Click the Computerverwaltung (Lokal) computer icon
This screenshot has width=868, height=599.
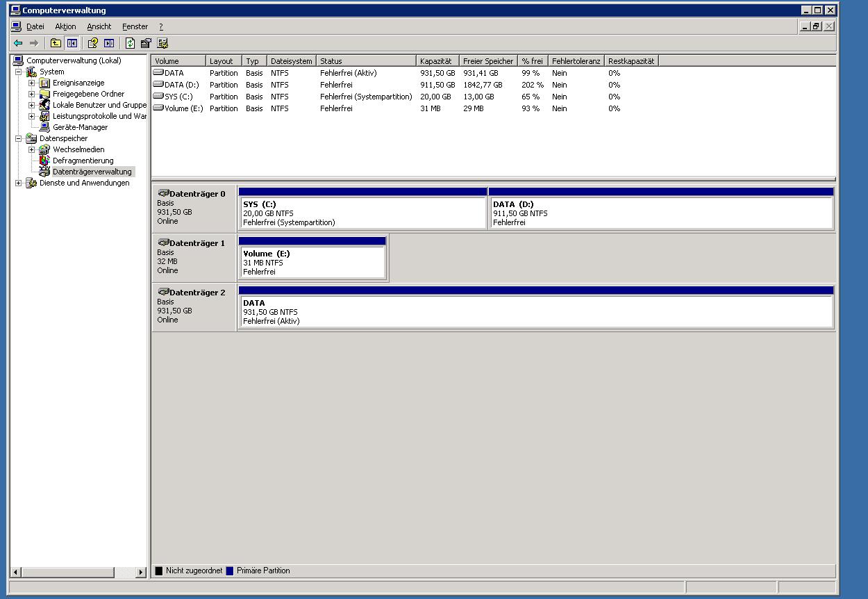tap(18, 60)
